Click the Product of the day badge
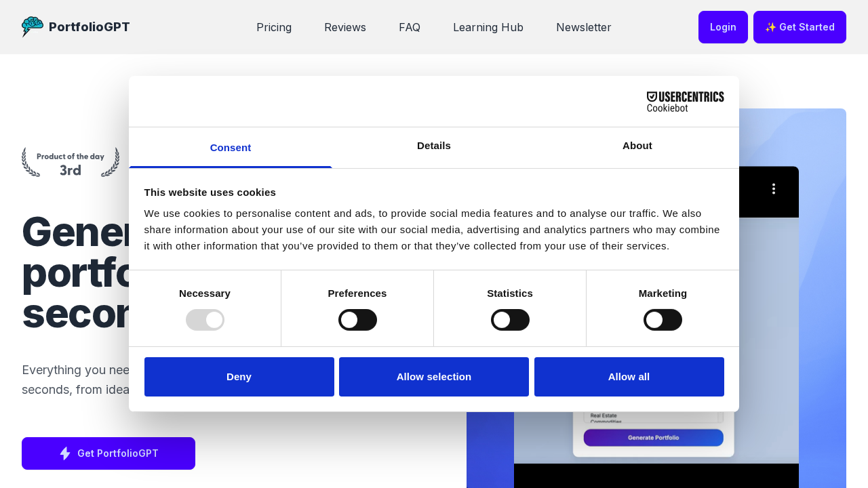The width and height of the screenshot is (868, 488). click(71, 163)
